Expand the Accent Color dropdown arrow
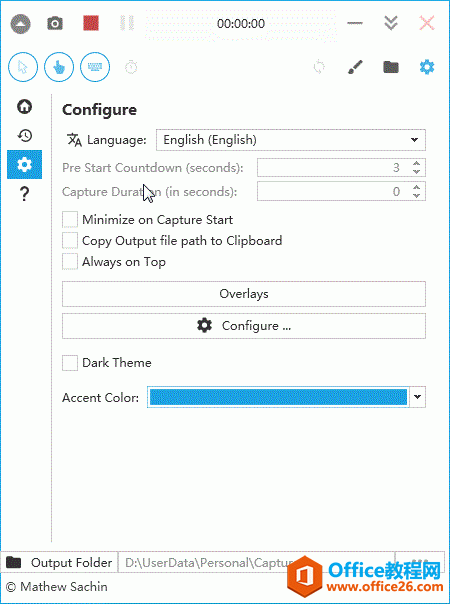The image size is (450, 604). tap(418, 397)
